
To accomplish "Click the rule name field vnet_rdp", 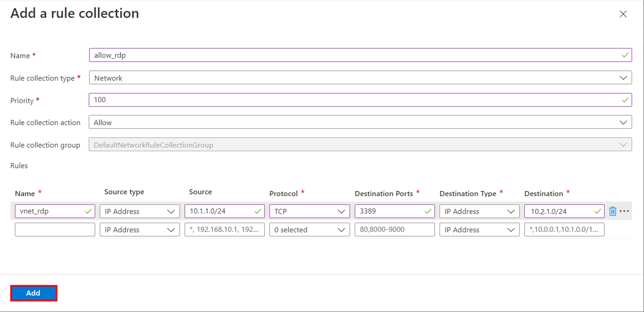I will coord(55,211).
